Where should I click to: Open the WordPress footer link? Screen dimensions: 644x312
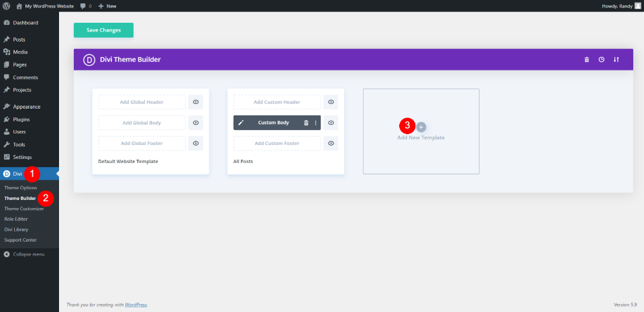point(136,305)
